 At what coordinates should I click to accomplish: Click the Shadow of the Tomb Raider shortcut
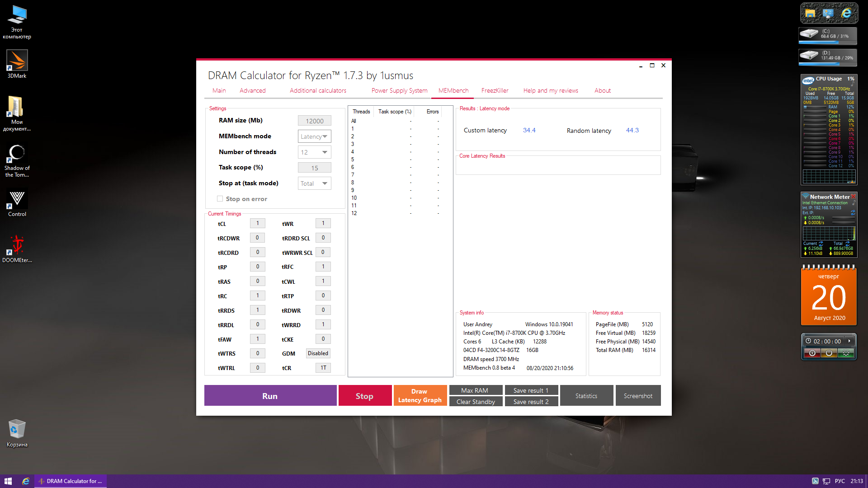[x=17, y=154]
